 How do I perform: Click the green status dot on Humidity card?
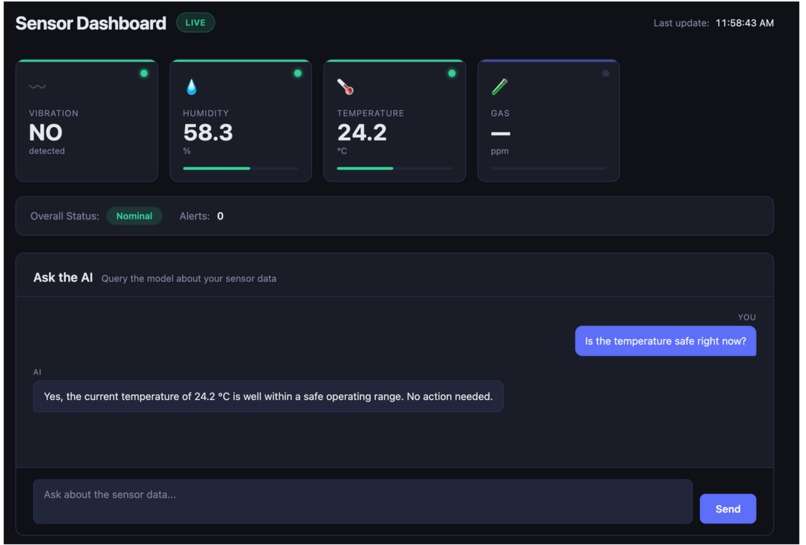click(x=298, y=74)
